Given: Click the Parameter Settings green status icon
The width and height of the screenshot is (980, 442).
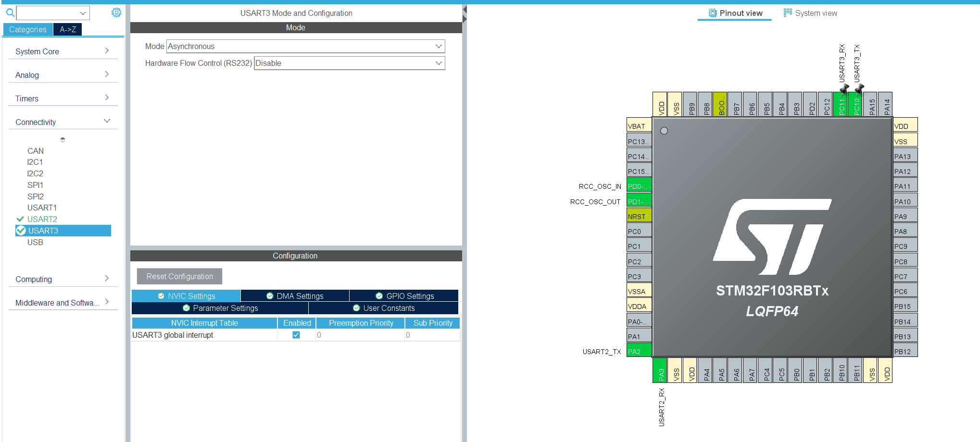Looking at the screenshot, I should 186,308.
